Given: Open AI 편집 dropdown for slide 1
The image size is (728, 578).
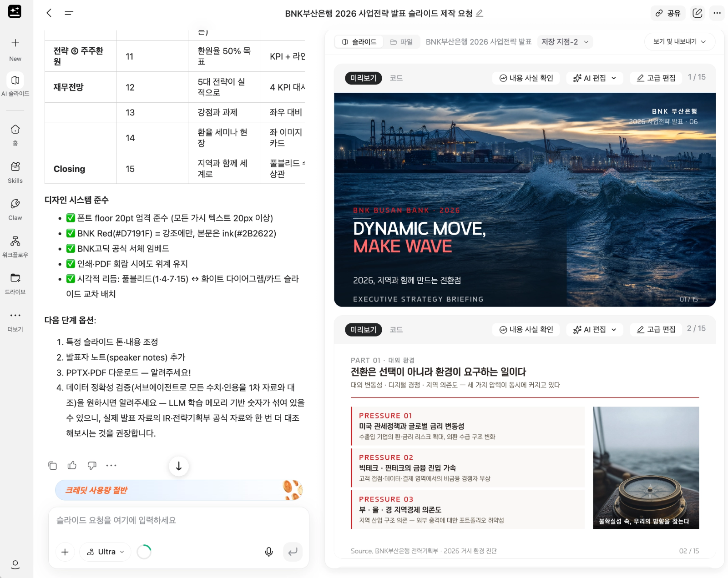Looking at the screenshot, I should pos(595,78).
